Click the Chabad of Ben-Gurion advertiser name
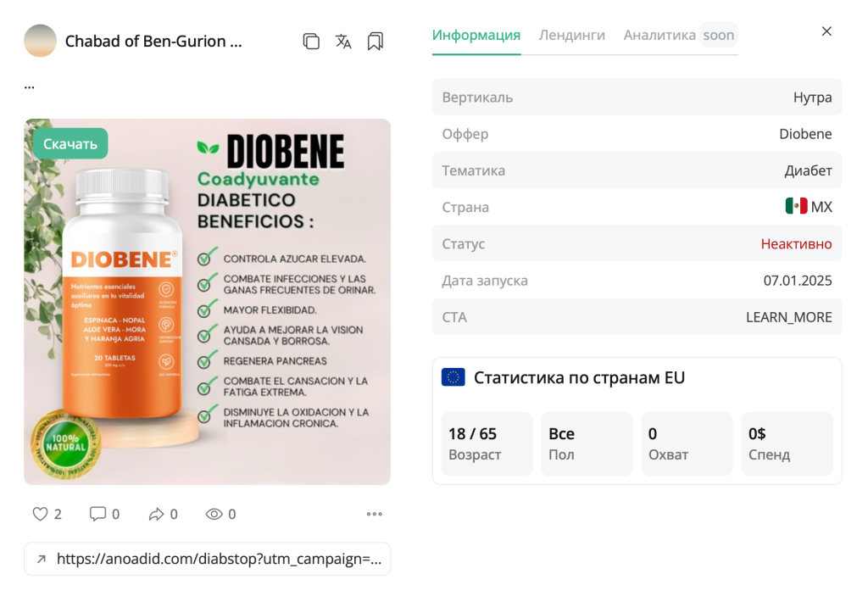 [153, 42]
